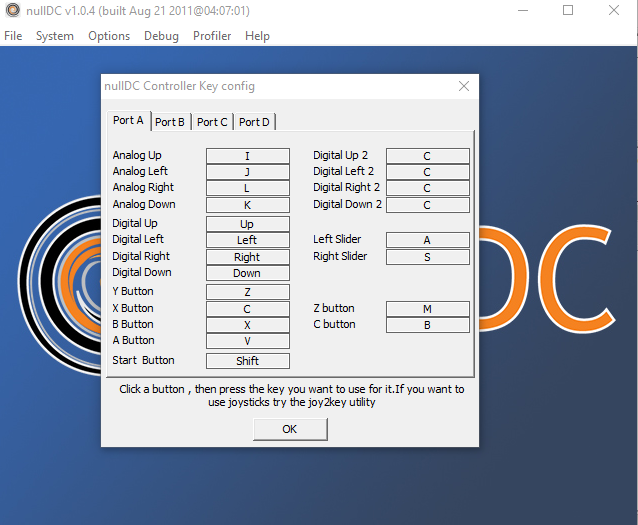Click the B Button key mapping 'X'

(247, 325)
